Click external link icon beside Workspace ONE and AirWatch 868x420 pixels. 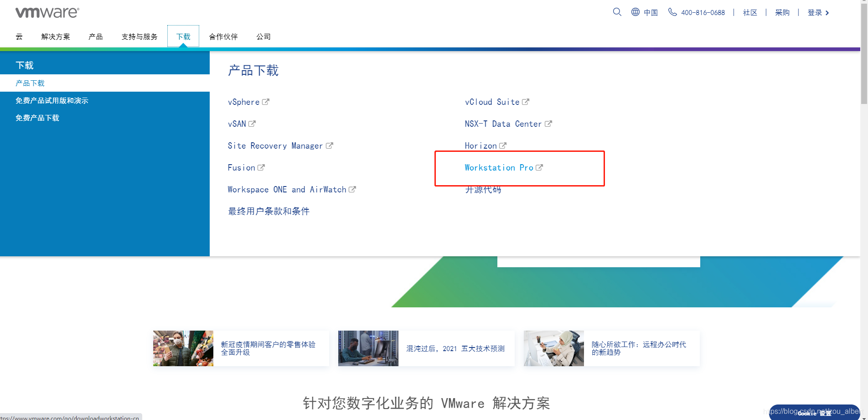352,189
